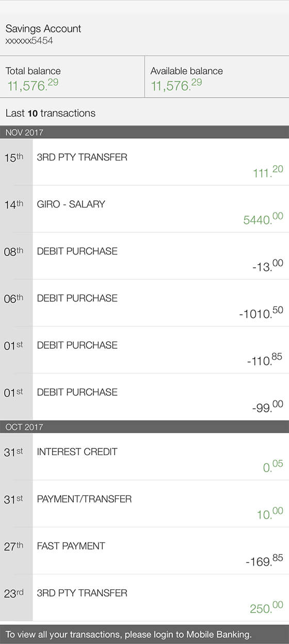Image resolution: width=289 pixels, height=644 pixels.
Task: Click the OCT 2017 section header
Action: (145, 427)
